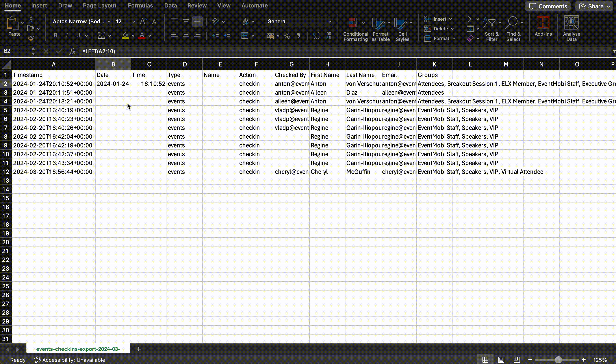Select the events-checkins-export sheet tab
Viewport: 616px width, 364px height.
click(x=78, y=349)
